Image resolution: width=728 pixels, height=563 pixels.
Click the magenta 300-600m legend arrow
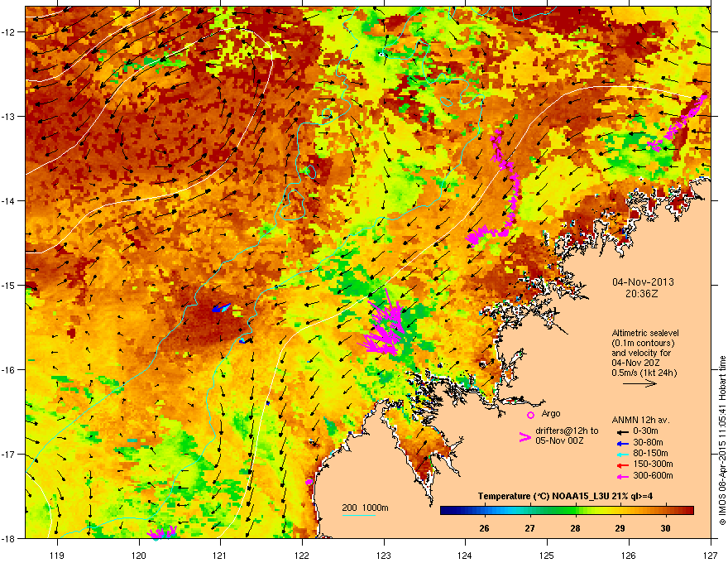[621, 477]
